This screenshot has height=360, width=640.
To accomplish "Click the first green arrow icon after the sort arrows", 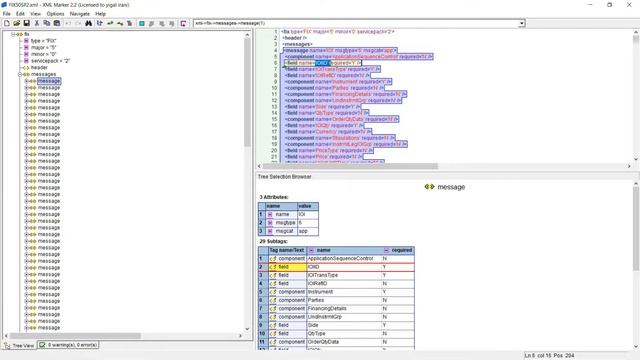I will click(110, 24).
